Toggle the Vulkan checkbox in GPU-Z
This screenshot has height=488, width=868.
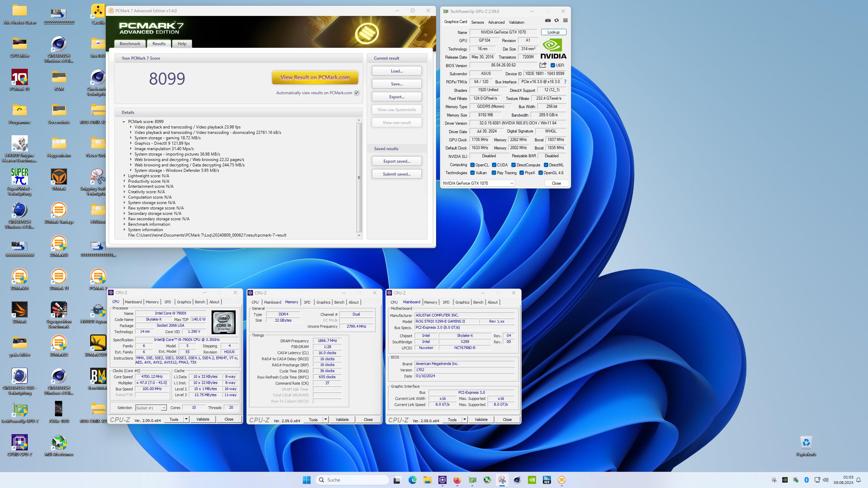pos(472,173)
